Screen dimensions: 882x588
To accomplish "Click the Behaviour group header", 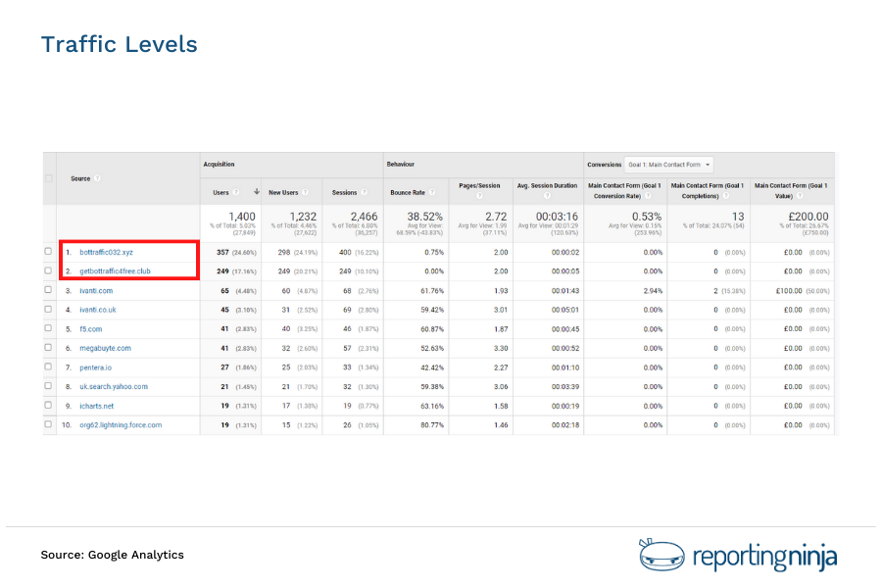I will (x=401, y=165).
